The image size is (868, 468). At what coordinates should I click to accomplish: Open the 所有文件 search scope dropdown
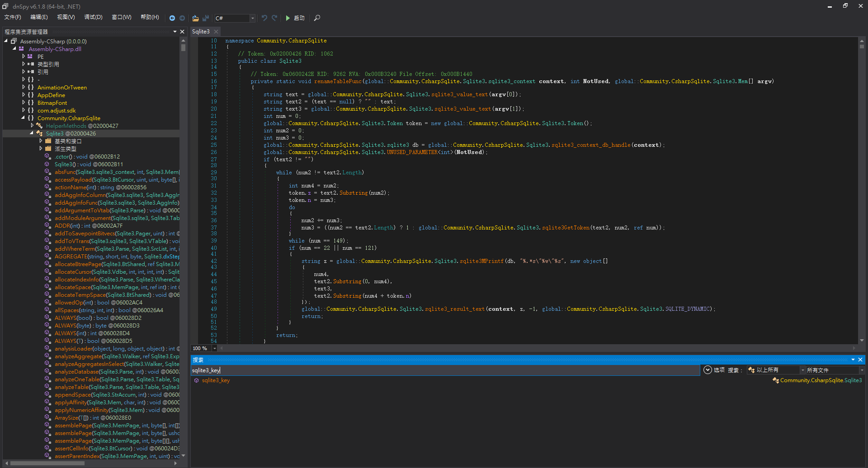[862, 370]
